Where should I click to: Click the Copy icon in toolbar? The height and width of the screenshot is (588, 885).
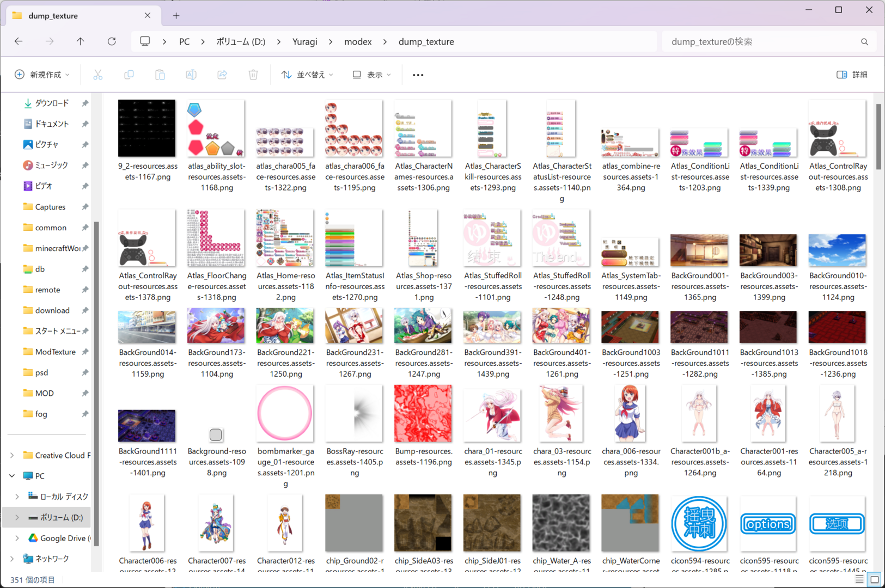pos(129,75)
